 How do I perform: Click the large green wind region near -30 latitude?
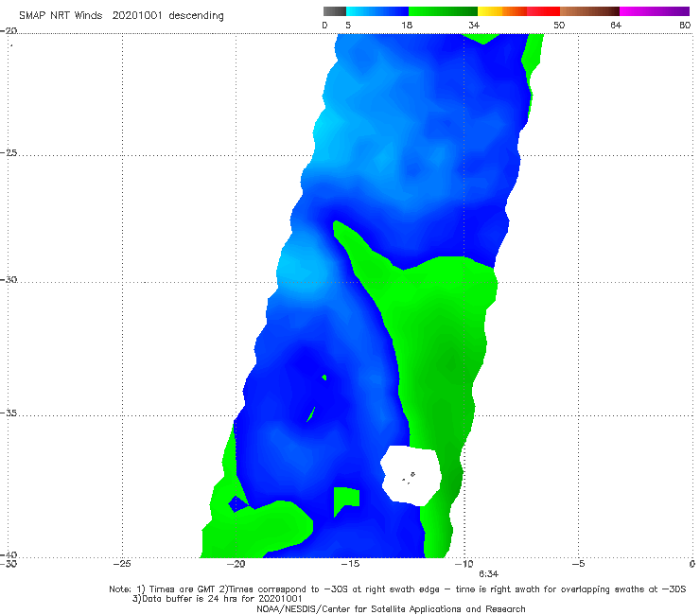pos(437,340)
